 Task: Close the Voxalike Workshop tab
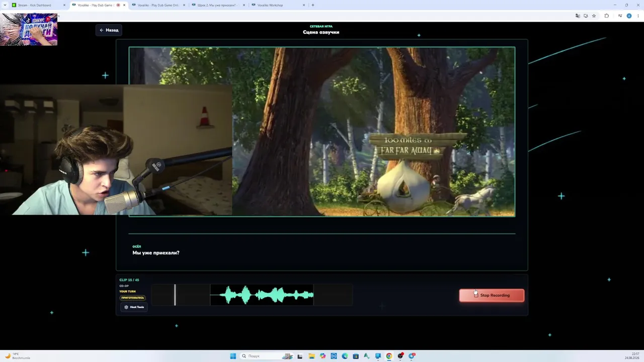tap(304, 5)
